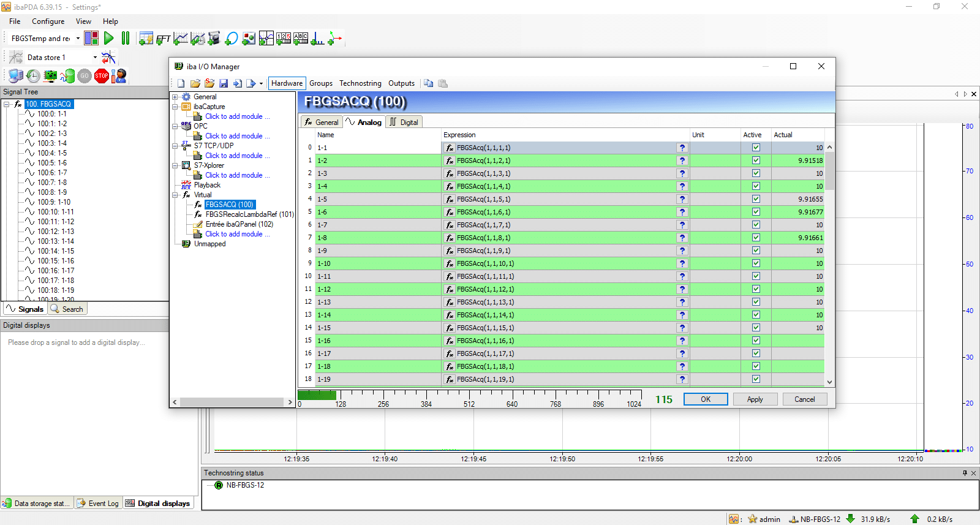This screenshot has width=980, height=525.
Task: Toggle Active checkbox for signal 1-10
Action: (756, 263)
